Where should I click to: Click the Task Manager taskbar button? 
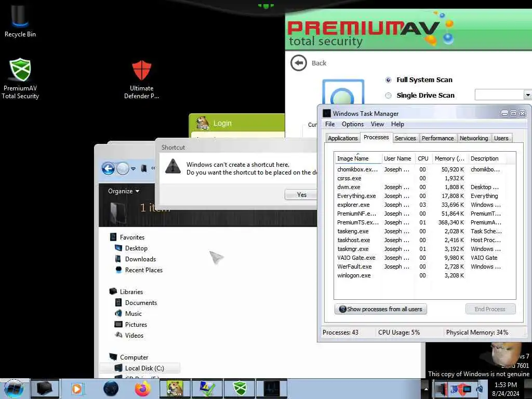(272, 389)
